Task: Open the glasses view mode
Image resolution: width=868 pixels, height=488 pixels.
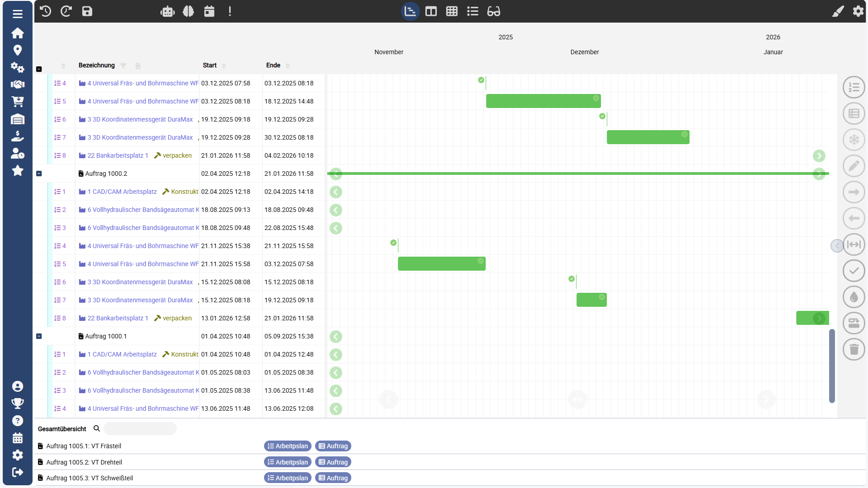Action: coord(493,11)
